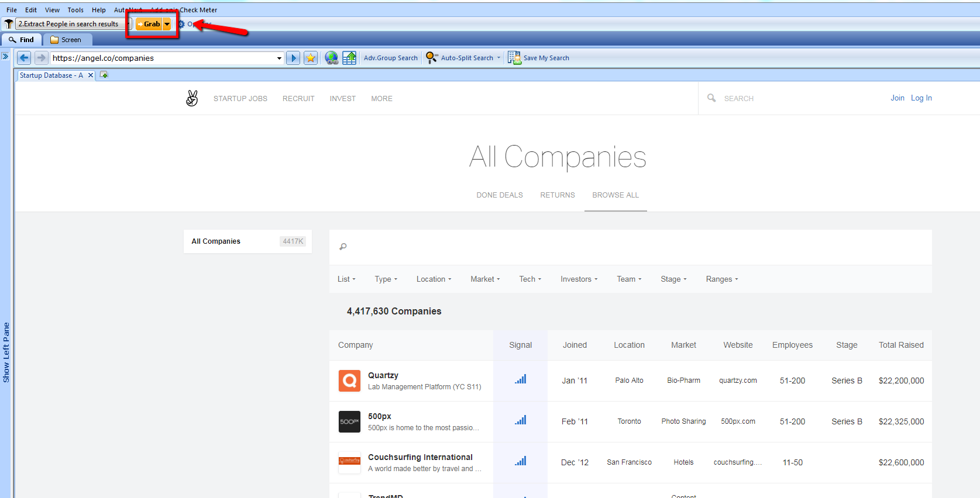
Task: Click the extractor hat icon in toolbar
Action: click(x=9, y=24)
